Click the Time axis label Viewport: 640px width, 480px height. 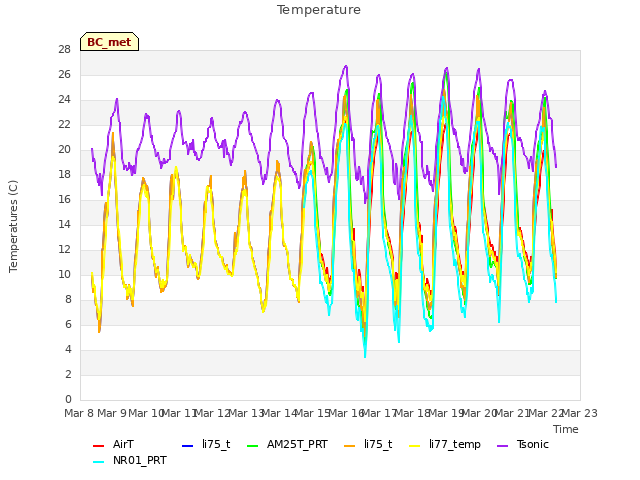click(x=566, y=429)
